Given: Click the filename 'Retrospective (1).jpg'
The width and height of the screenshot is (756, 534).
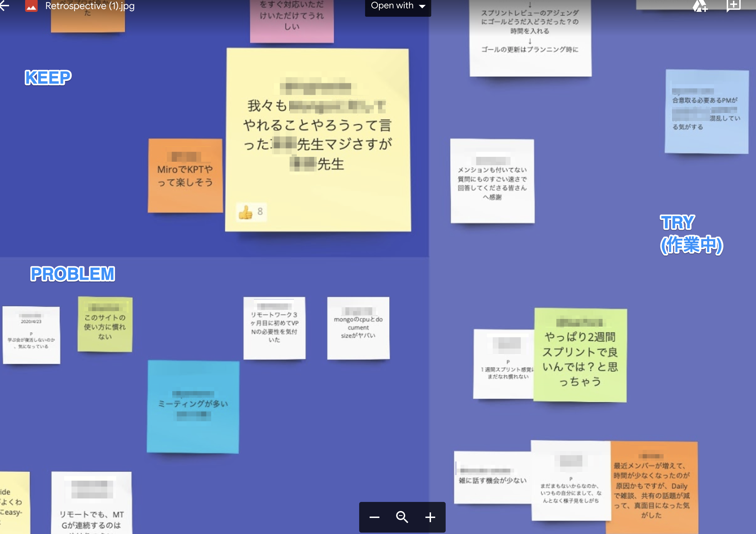Looking at the screenshot, I should click(89, 6).
